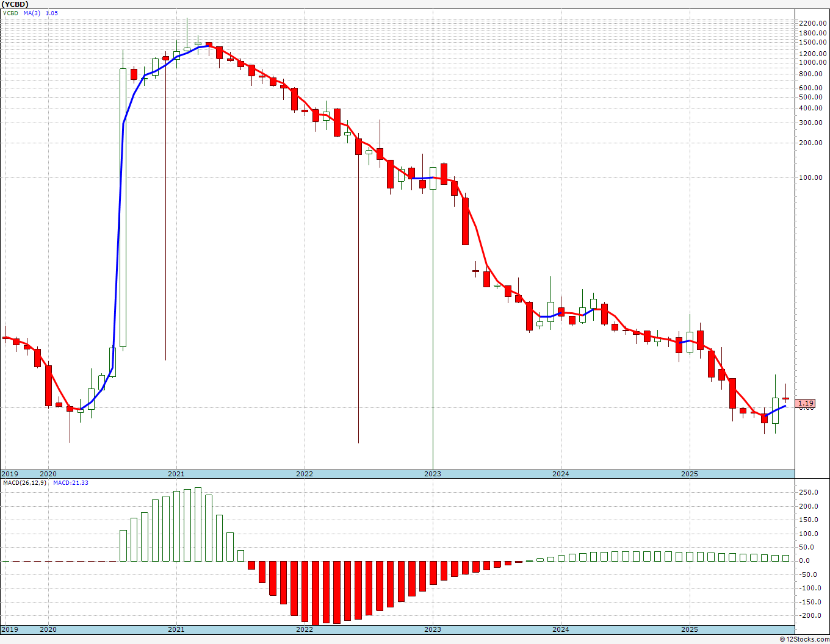Select the 2200.00 price axis label

(x=813, y=23)
